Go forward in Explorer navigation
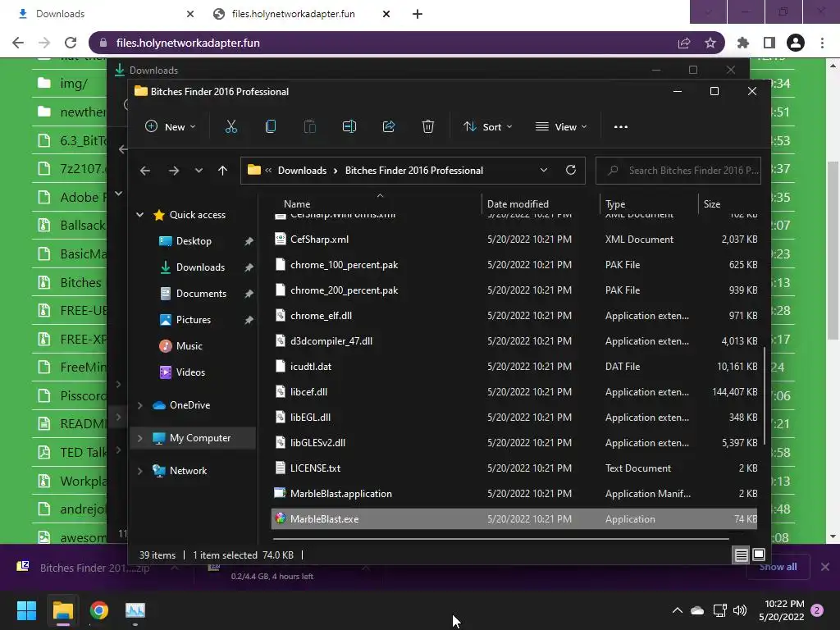The height and width of the screenshot is (630, 840). click(174, 171)
